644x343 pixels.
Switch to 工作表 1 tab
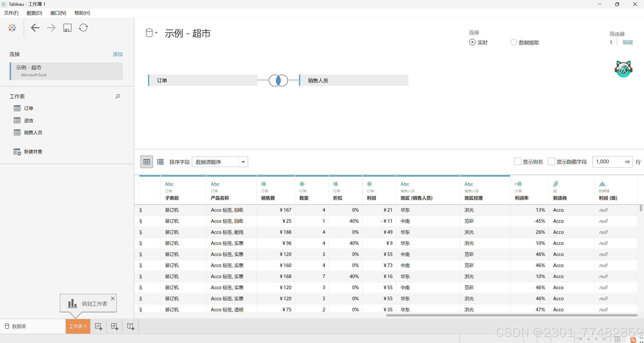78,326
